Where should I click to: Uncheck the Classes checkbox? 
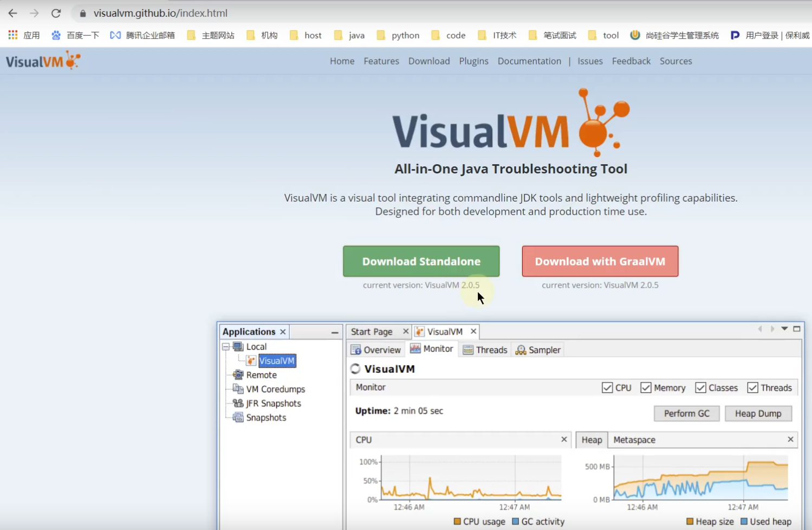700,388
